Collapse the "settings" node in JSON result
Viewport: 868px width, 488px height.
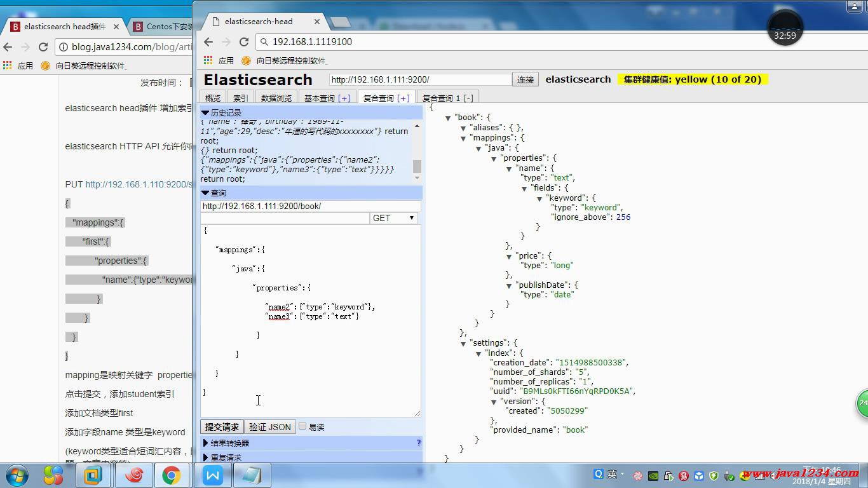463,343
